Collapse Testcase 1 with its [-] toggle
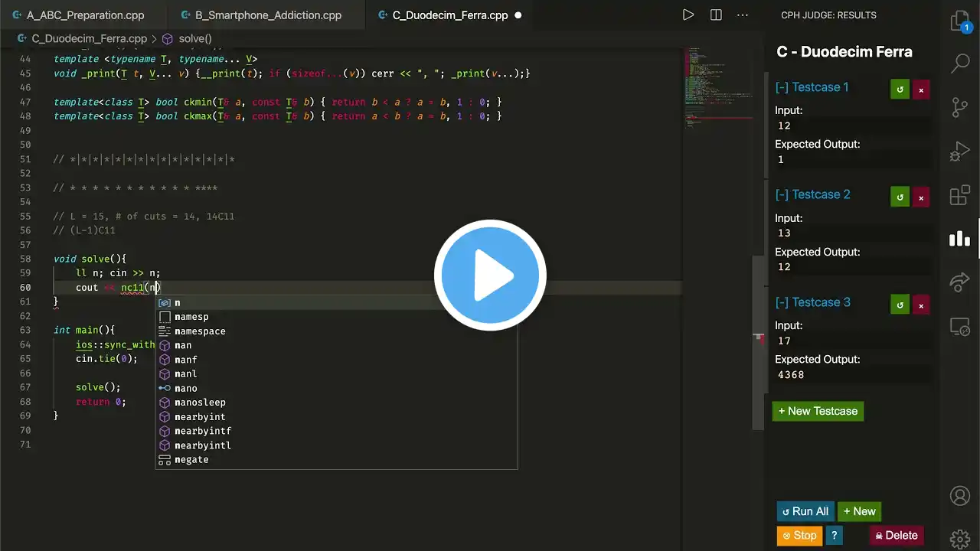The image size is (980, 551). [782, 87]
